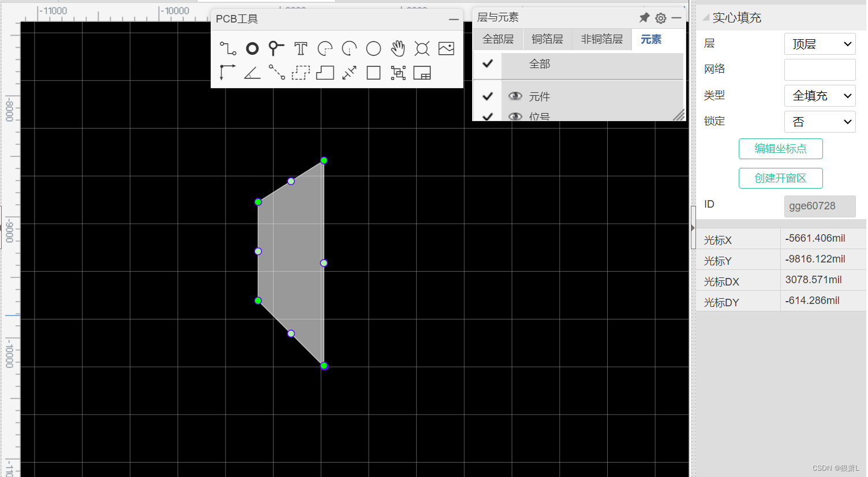Viewport: 868px width, 477px height.
Task: Select the Via tool
Action: click(276, 48)
